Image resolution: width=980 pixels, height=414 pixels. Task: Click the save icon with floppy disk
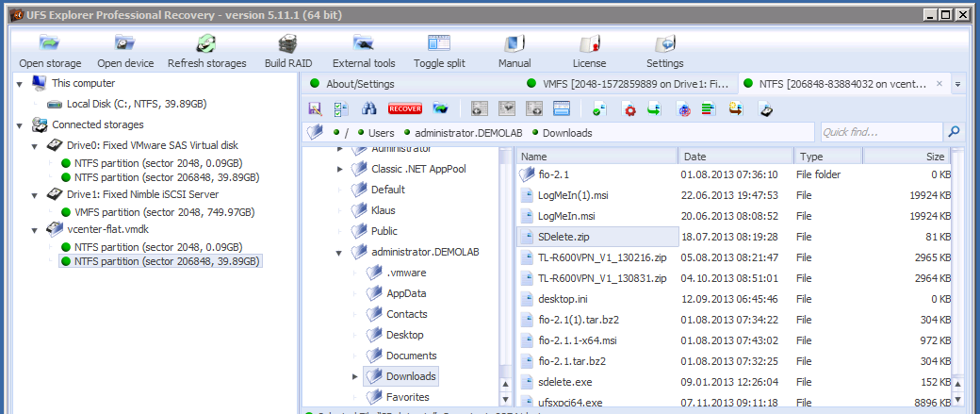click(316, 108)
